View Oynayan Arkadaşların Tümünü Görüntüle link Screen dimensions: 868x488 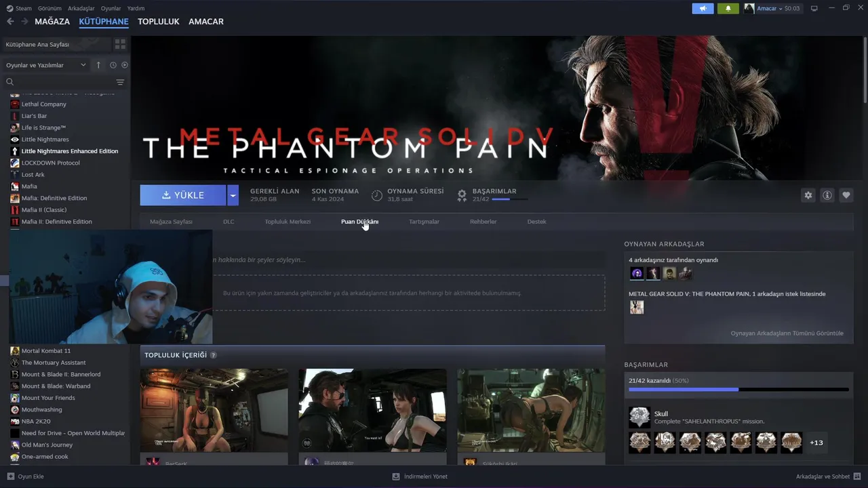[787, 333]
